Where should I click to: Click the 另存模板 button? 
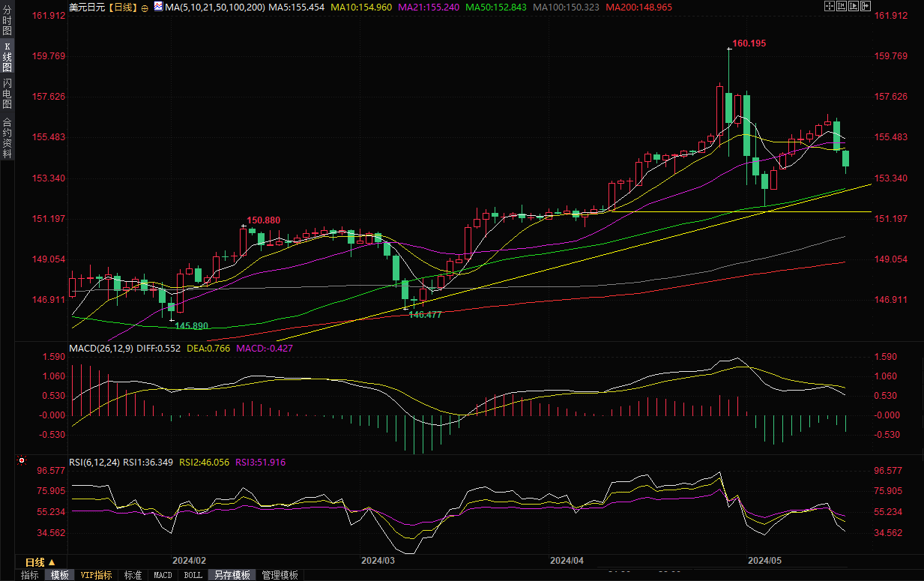pyautogui.click(x=232, y=575)
